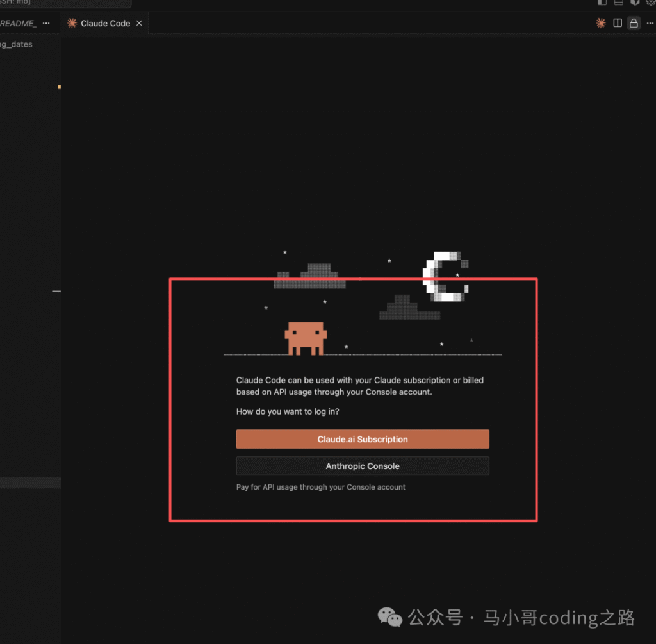The height and width of the screenshot is (644, 656).
Task: Open the ellipsis menu beside the README_ tab
Action: 45,23
